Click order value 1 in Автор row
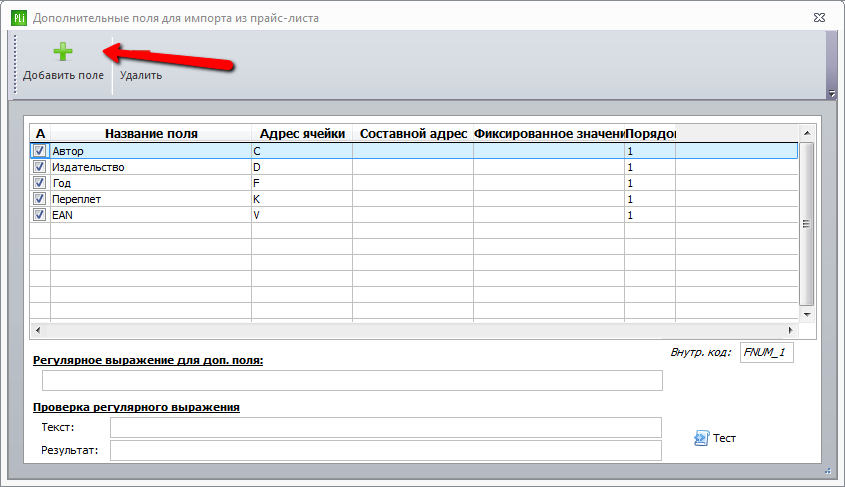 click(650, 151)
